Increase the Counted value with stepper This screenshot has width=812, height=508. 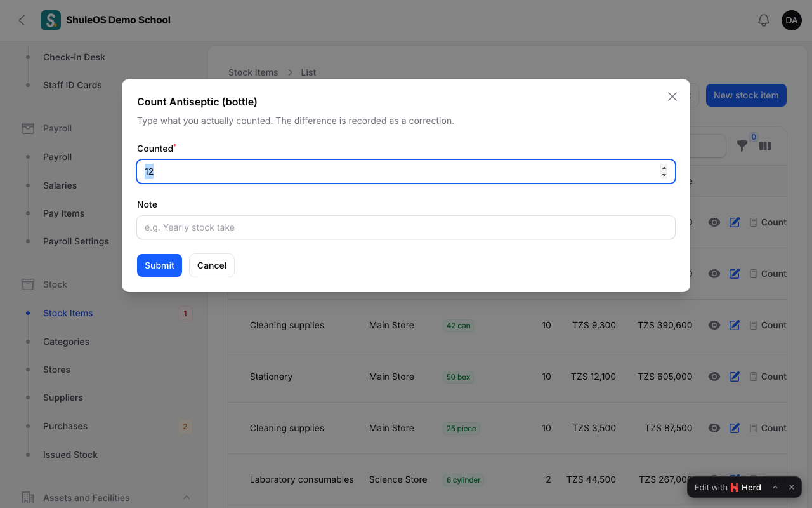tap(664, 168)
